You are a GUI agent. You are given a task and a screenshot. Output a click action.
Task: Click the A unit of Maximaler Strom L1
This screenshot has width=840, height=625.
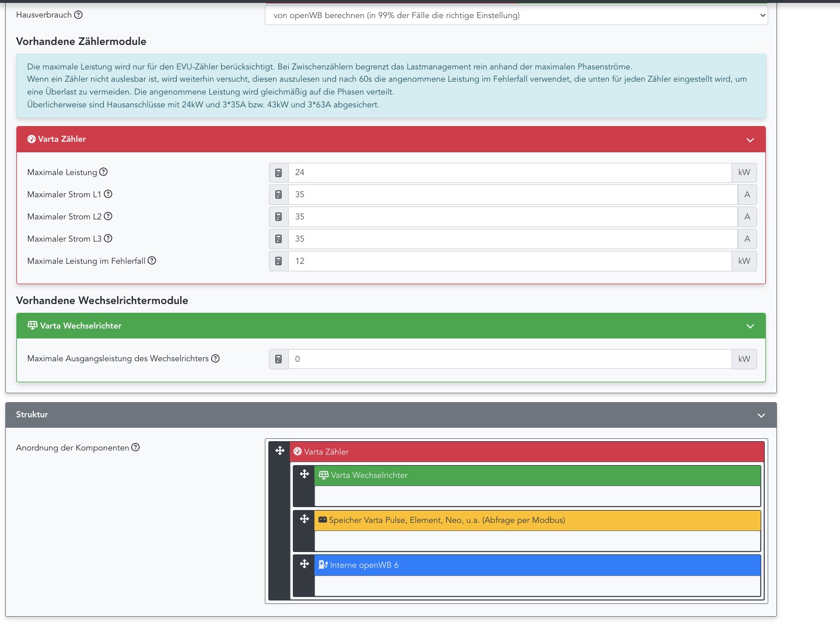(x=747, y=195)
